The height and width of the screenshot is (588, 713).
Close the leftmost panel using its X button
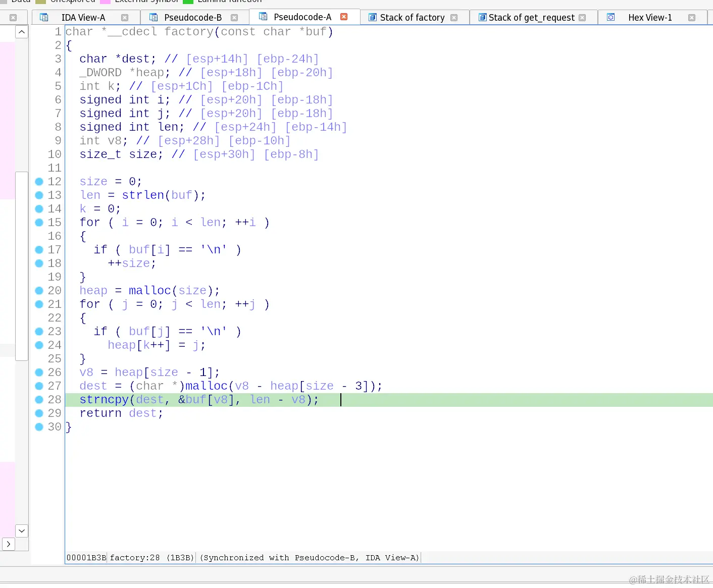[x=13, y=18]
